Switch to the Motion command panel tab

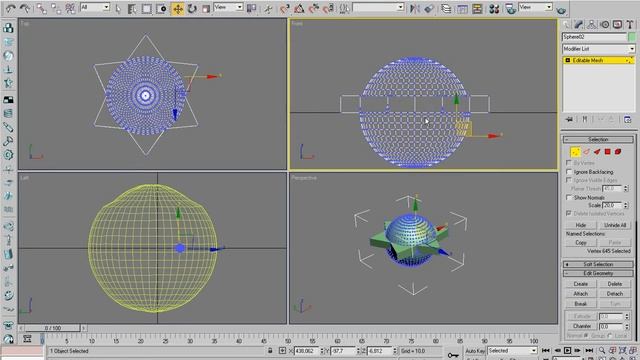(x=604, y=25)
